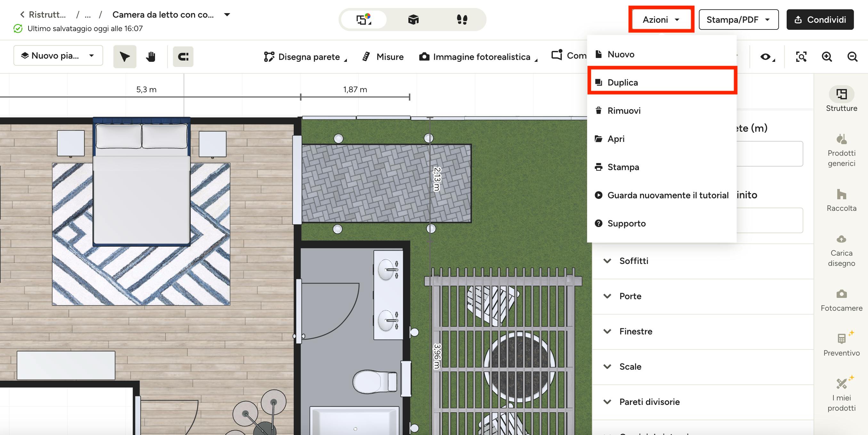Click the 1,87 m dimension label
Image resolution: width=868 pixels, height=435 pixels.
[x=355, y=89]
